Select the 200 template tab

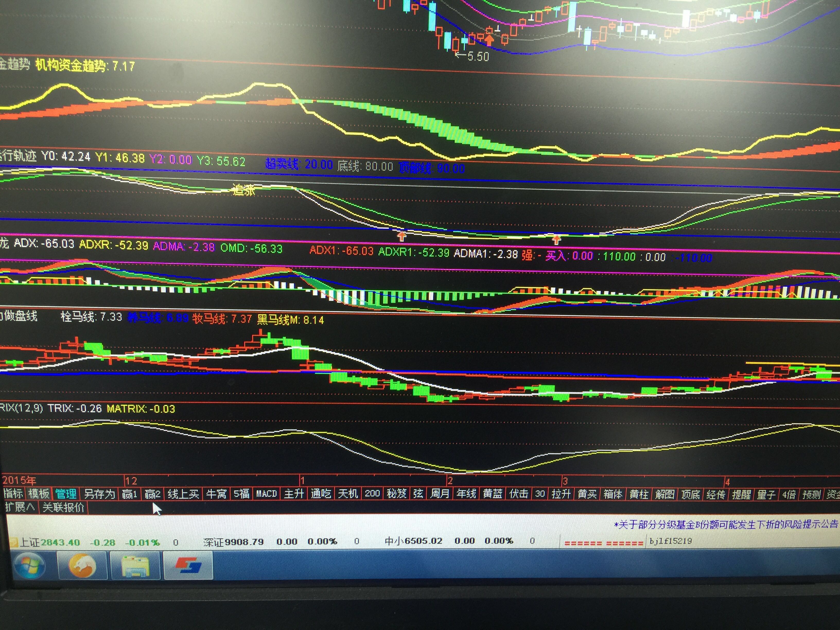(x=373, y=493)
